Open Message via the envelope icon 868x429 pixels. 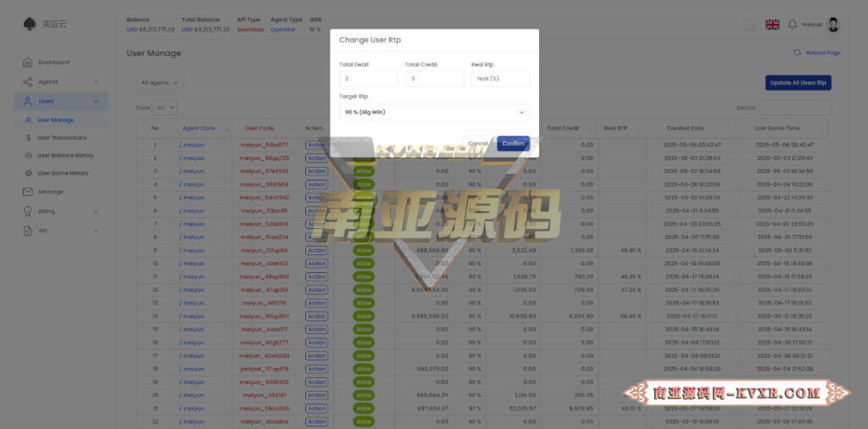coord(28,192)
